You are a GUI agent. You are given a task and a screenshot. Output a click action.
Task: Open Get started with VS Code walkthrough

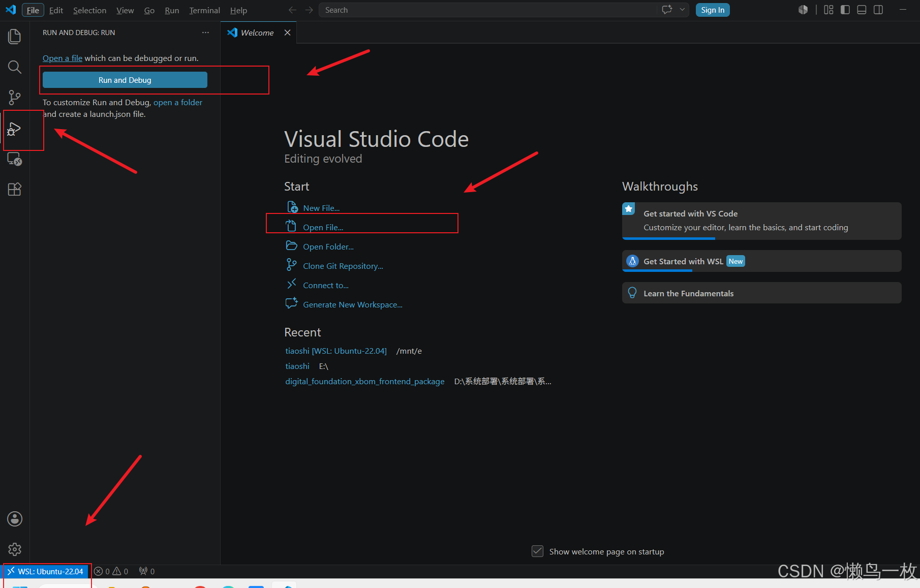pos(761,221)
